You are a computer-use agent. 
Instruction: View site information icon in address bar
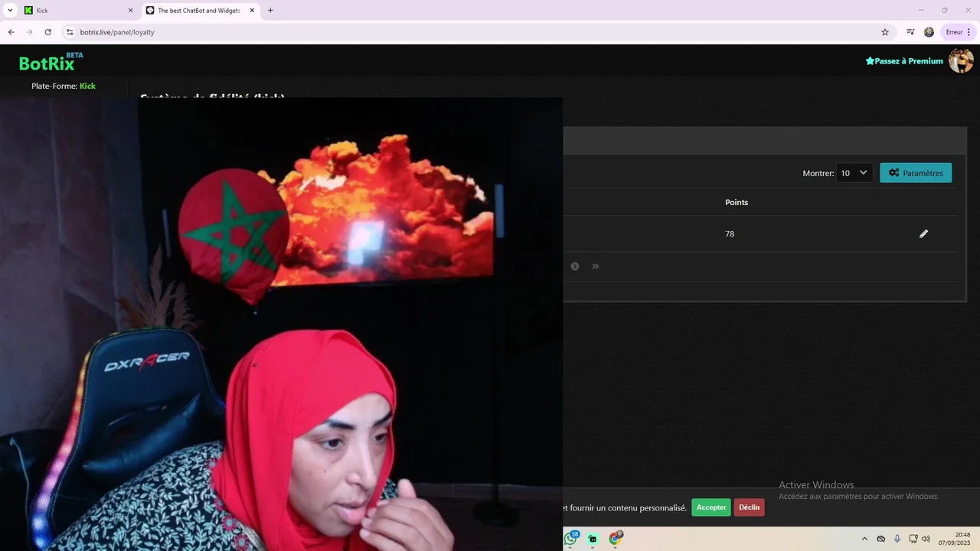(x=69, y=32)
